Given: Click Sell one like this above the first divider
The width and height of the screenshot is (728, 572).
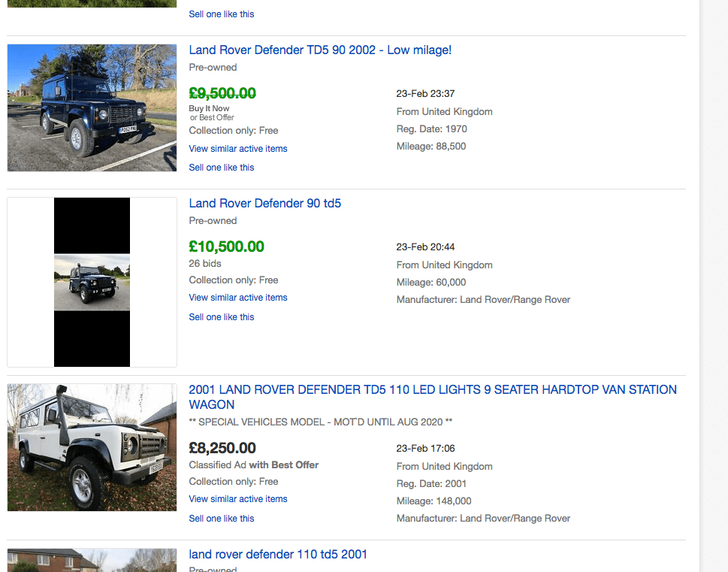Looking at the screenshot, I should click(222, 14).
